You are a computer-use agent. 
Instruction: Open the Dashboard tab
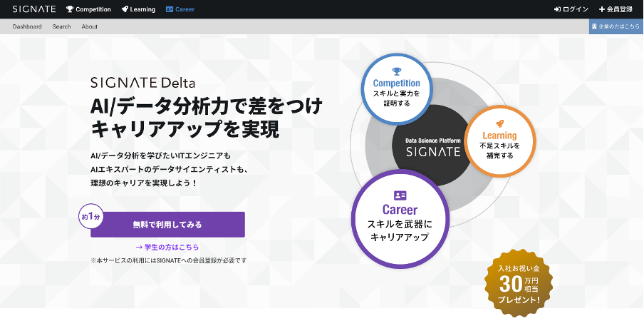27,26
